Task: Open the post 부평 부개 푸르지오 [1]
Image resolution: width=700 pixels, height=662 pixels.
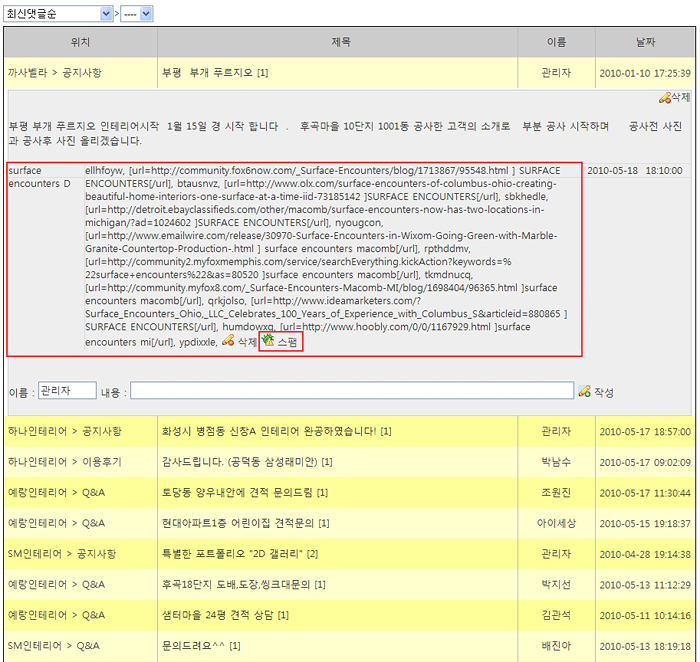Action: coord(214,73)
